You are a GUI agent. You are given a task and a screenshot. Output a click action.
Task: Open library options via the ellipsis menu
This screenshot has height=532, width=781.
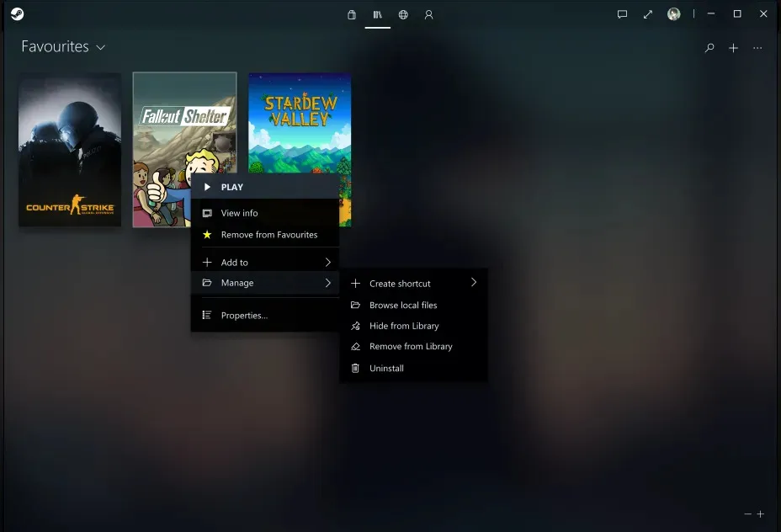click(x=757, y=48)
